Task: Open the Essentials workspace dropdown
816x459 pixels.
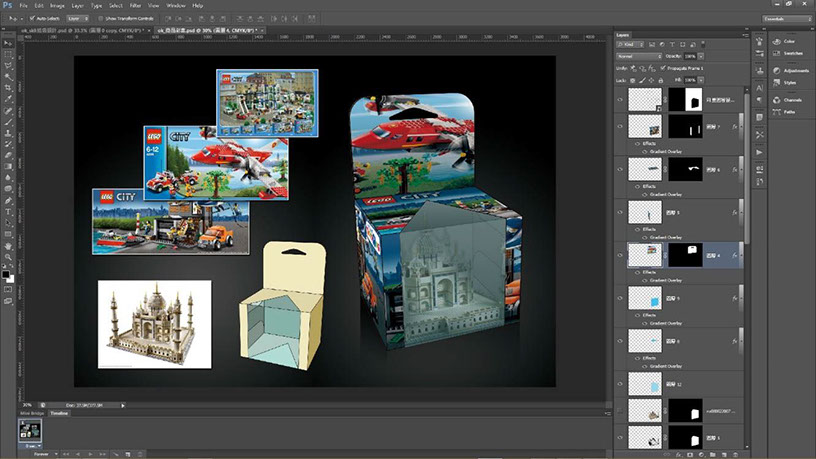Action: [x=785, y=18]
